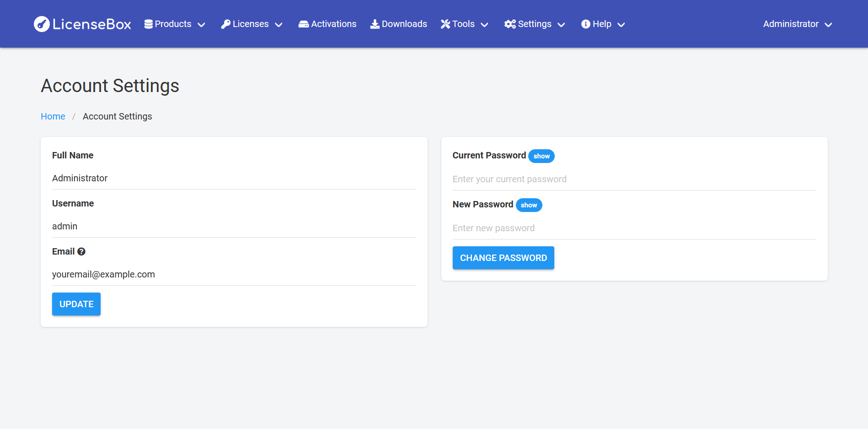Click the Tools wrench icon
Screen dimensions: 868x429
[x=445, y=24]
